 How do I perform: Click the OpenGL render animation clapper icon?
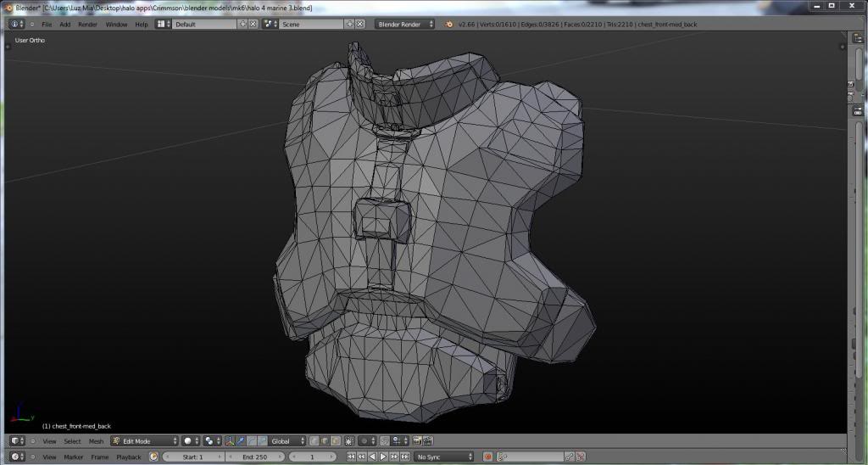(x=428, y=441)
